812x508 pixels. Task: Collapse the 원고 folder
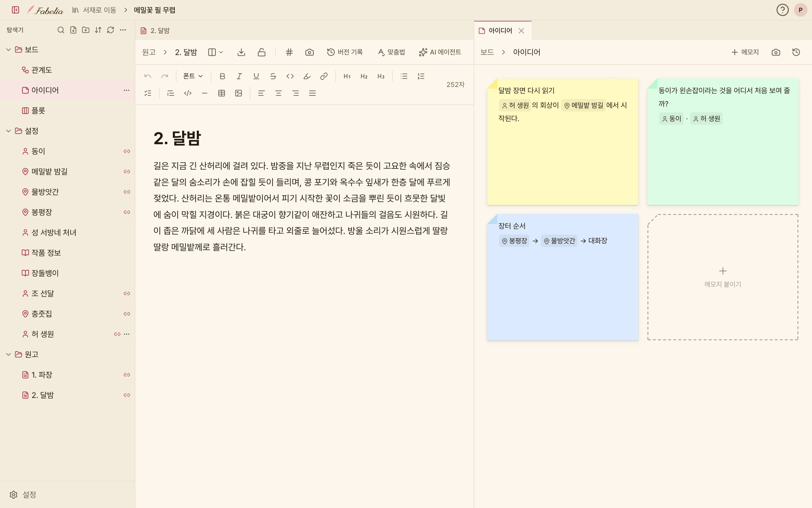pos(8,354)
